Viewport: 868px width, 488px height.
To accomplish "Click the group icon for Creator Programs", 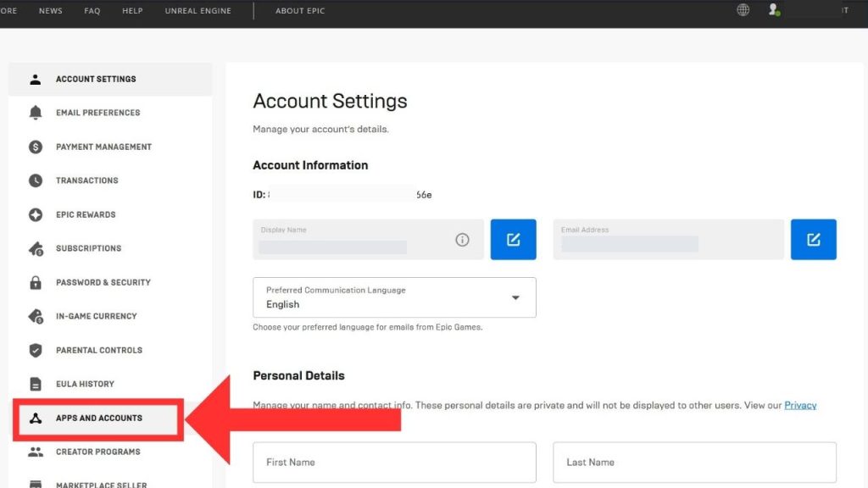I will pyautogui.click(x=36, y=452).
